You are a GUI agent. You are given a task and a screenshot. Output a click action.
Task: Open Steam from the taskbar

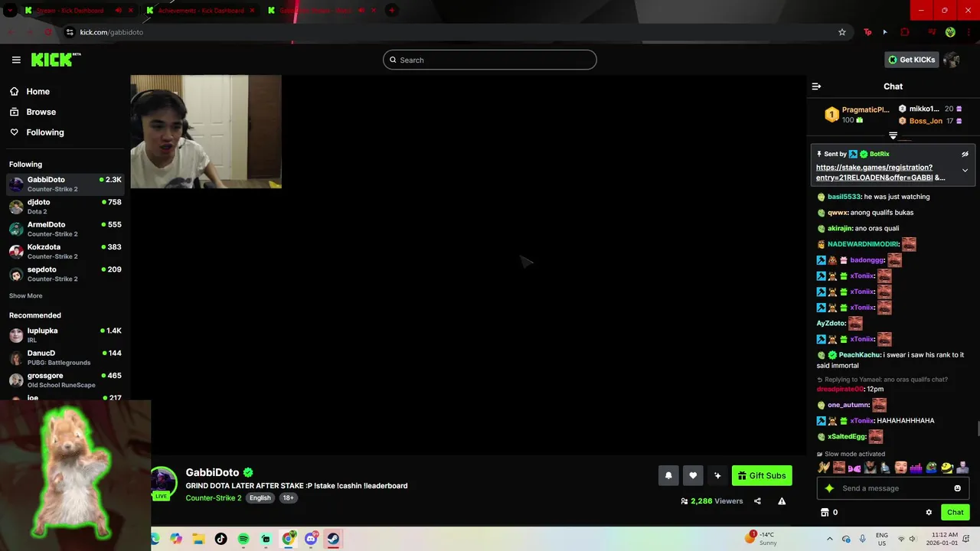tap(333, 539)
